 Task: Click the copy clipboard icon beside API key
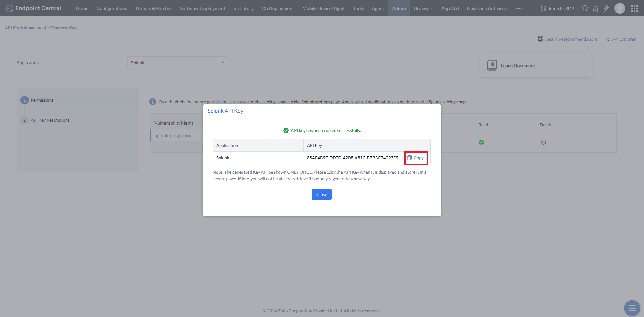409,158
